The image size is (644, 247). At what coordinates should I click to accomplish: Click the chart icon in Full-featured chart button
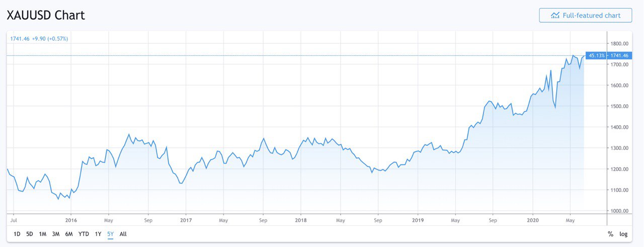point(555,15)
